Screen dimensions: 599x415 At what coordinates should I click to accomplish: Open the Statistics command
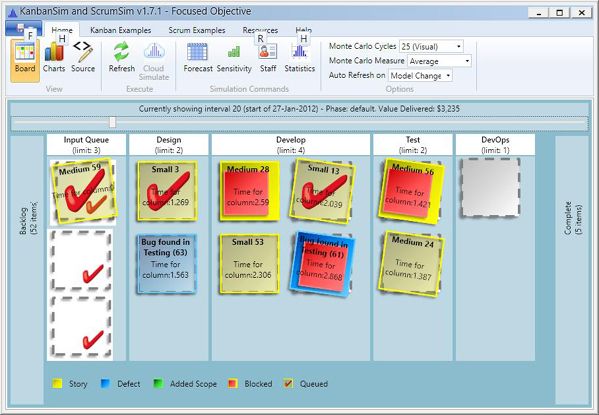[300, 57]
